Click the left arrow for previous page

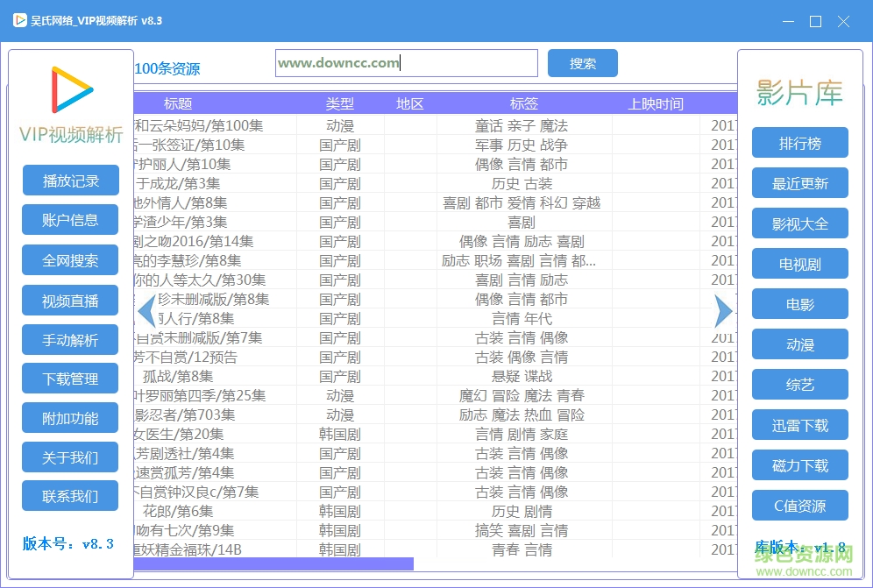coord(147,310)
